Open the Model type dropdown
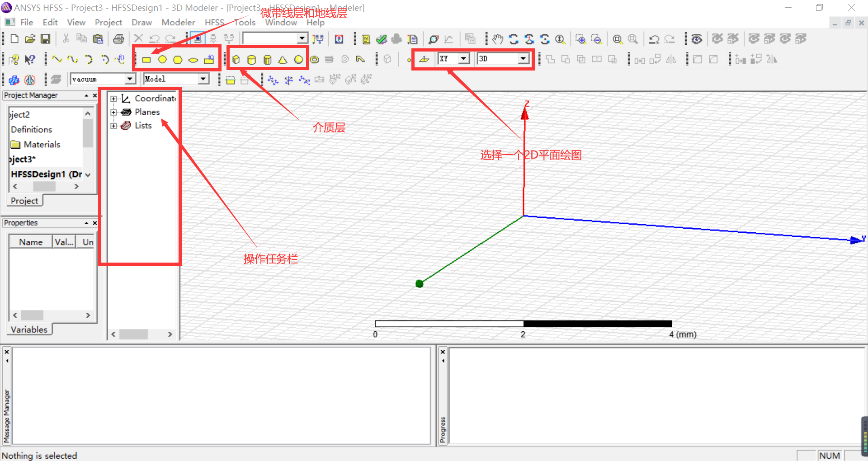The width and height of the screenshot is (868, 461). coord(203,79)
